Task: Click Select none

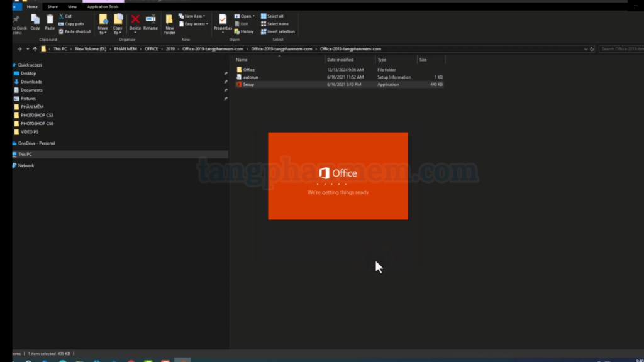Action: point(275,24)
